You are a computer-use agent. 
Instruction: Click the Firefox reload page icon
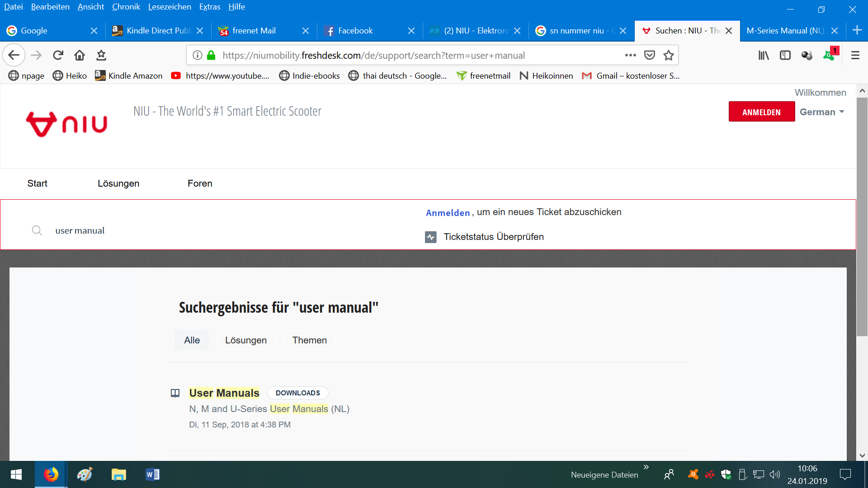tap(58, 55)
